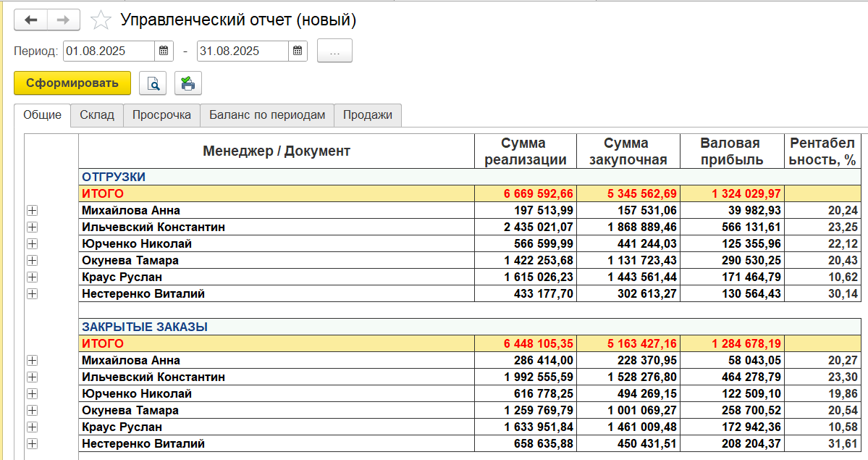Screen dimensions: 868x460
Task: Open period selection ellipsis button
Action: 334,51
